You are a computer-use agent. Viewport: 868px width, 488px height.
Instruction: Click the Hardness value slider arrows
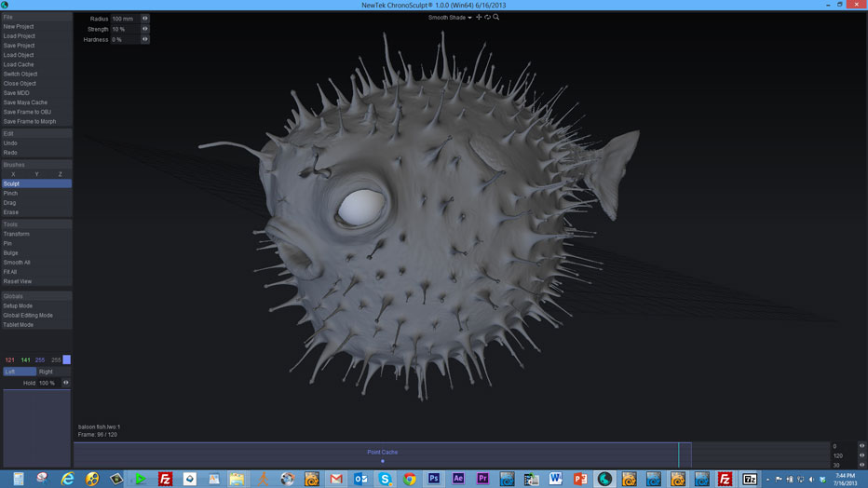tap(145, 39)
